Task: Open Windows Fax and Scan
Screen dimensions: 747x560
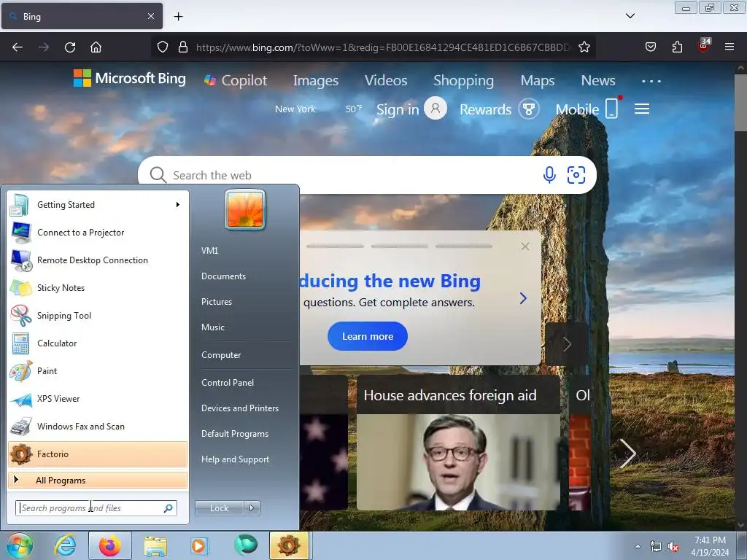Action: (98, 426)
